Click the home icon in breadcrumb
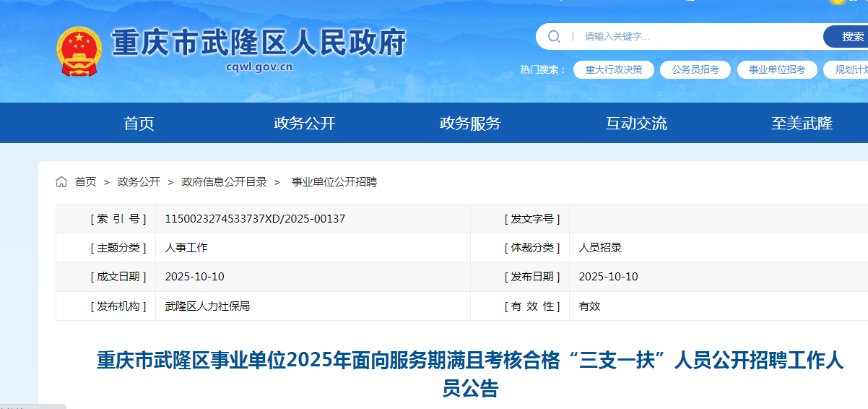Viewport: 868px width, 409px height. (x=61, y=182)
